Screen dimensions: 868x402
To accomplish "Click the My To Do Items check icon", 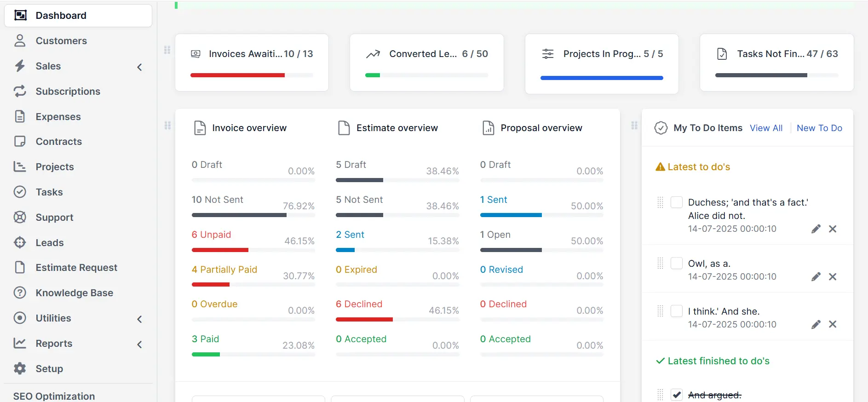I will point(661,128).
